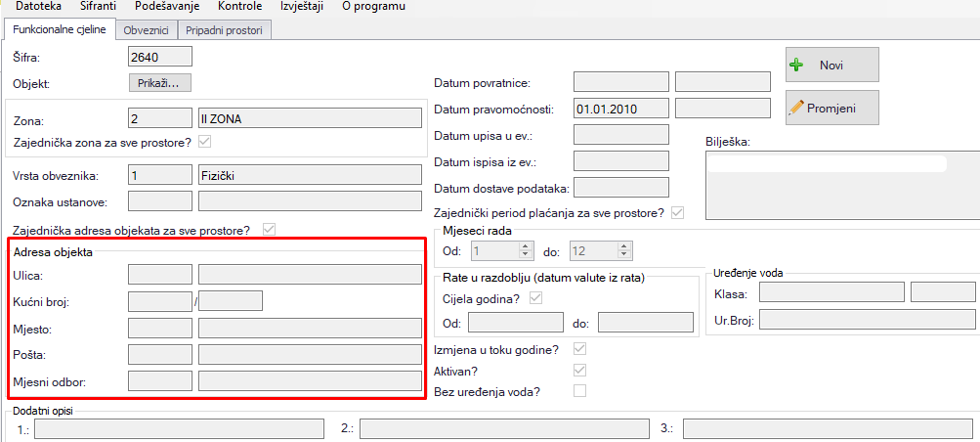Screen dimensions: 980x442
Task: Toggle the Aktivan? checkbox
Action: [x=580, y=371]
